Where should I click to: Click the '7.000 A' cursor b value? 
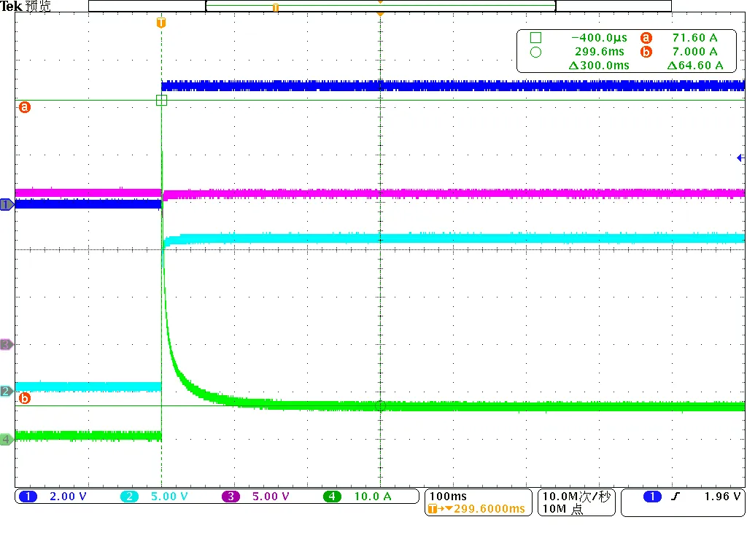(695, 52)
